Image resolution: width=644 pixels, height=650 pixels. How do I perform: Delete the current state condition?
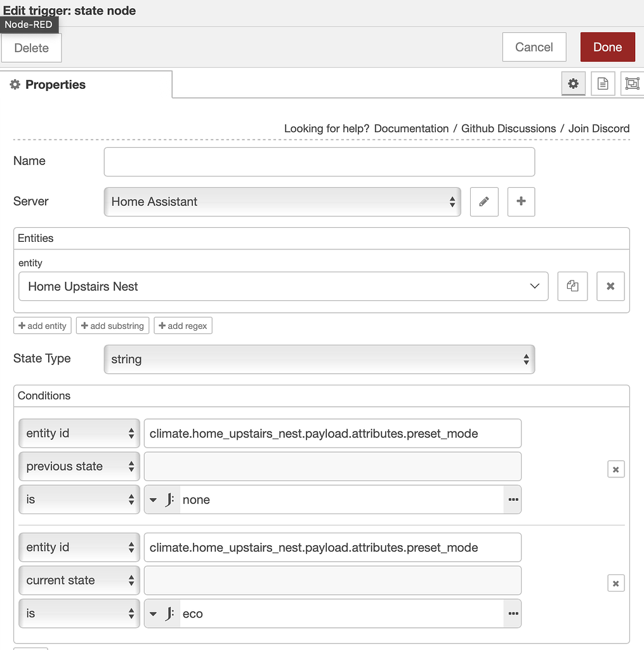point(615,583)
